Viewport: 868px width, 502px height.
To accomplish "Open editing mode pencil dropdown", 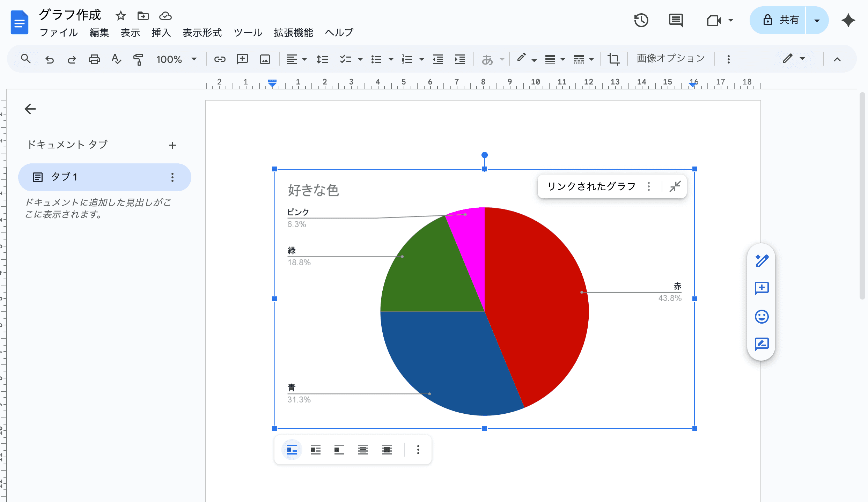I will 793,59.
